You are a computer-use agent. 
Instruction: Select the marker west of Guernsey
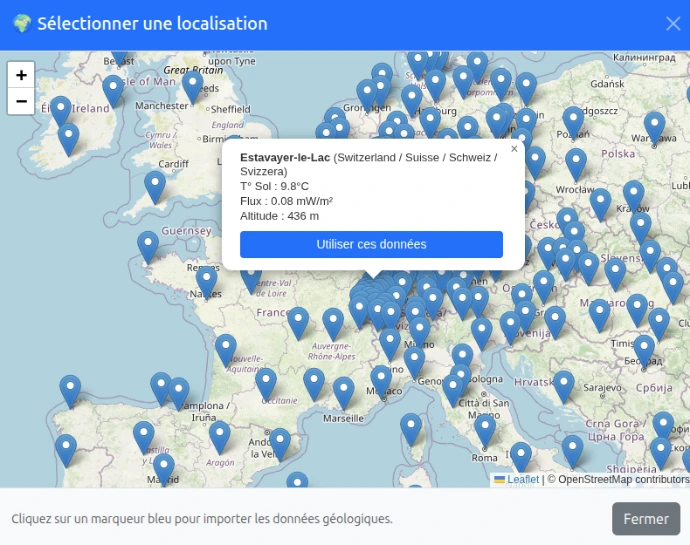tap(148, 245)
